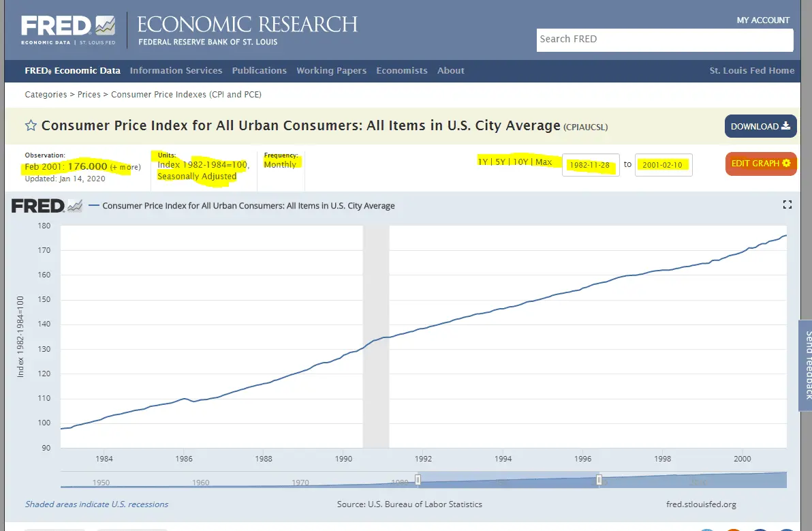Click the star favorite icon beside title
Viewport: 812px width, 531px height.
click(x=31, y=125)
